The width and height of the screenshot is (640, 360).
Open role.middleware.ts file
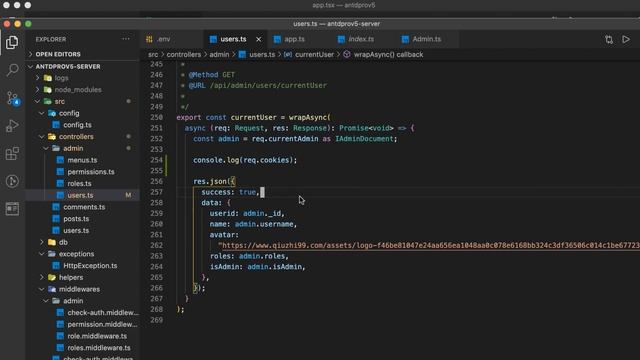82,336
